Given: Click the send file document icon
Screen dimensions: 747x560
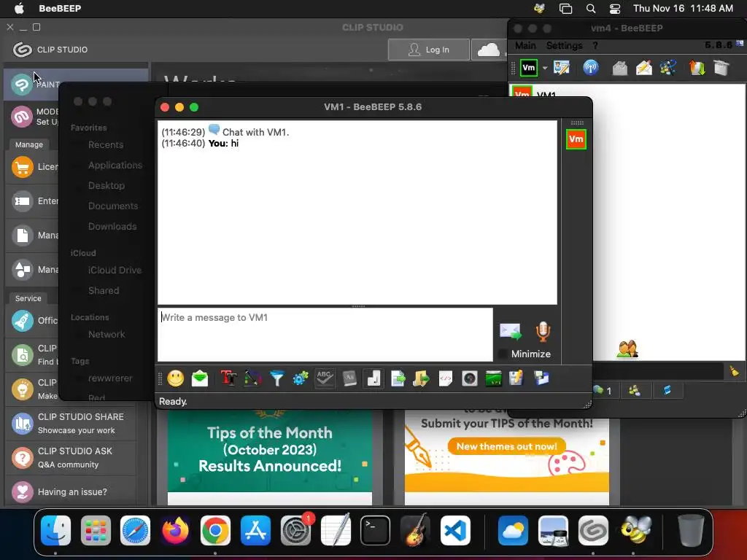Looking at the screenshot, I should click(x=398, y=378).
